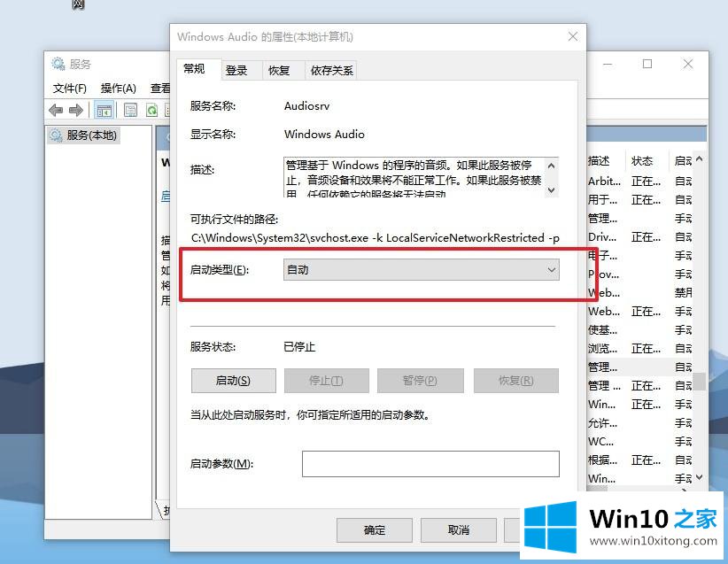The image size is (728, 564).
Task: Click description box scroll up arrow
Action: [551, 166]
